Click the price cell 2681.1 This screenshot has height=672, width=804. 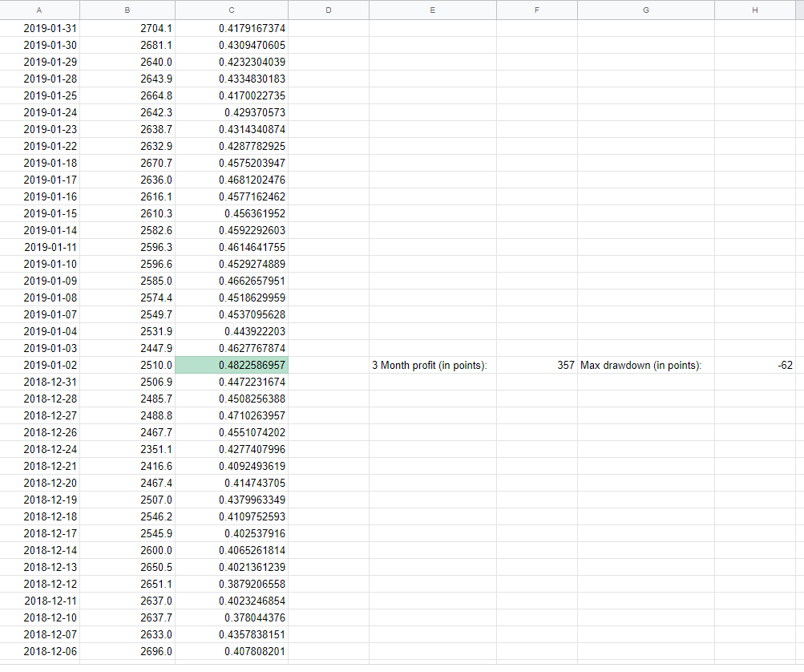(x=127, y=45)
